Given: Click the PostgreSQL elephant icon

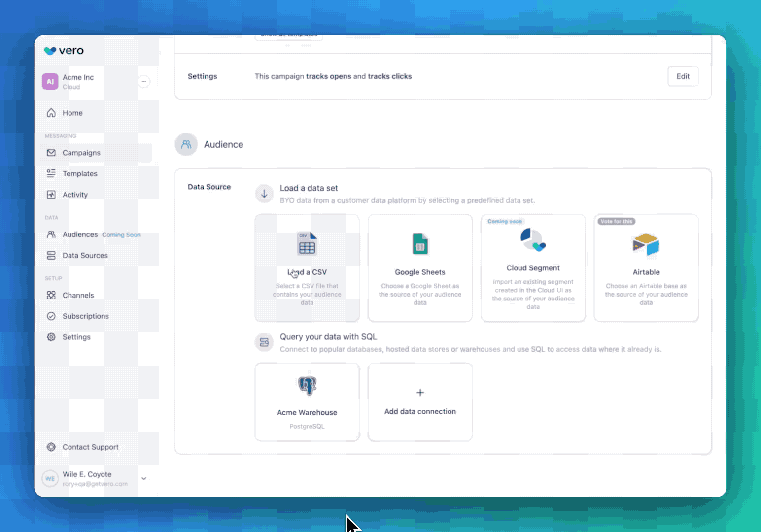Looking at the screenshot, I should 307,386.
